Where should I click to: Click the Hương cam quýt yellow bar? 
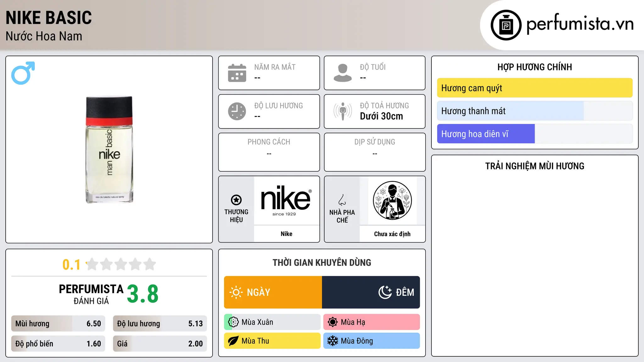click(x=535, y=88)
